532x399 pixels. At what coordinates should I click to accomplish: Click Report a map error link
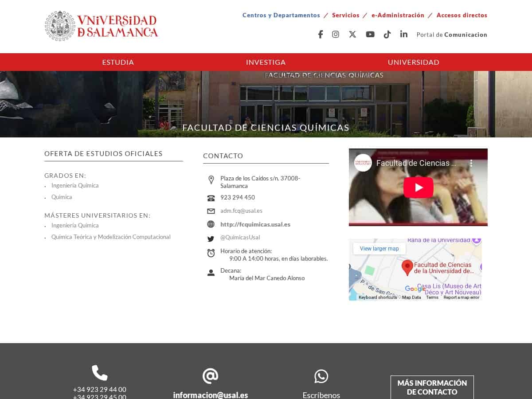coord(462,297)
